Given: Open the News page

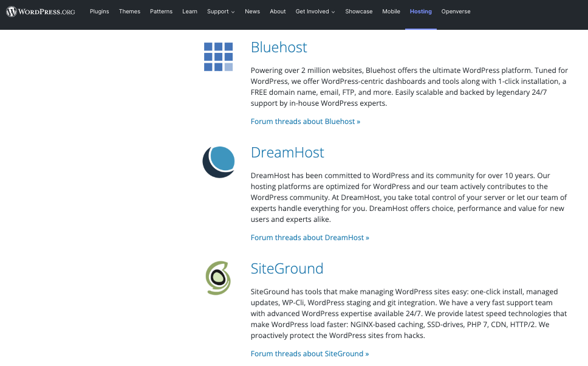Looking at the screenshot, I should tap(252, 12).
